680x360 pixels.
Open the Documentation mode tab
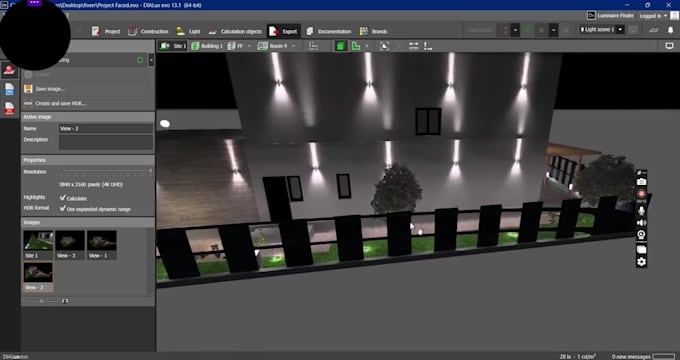click(328, 31)
